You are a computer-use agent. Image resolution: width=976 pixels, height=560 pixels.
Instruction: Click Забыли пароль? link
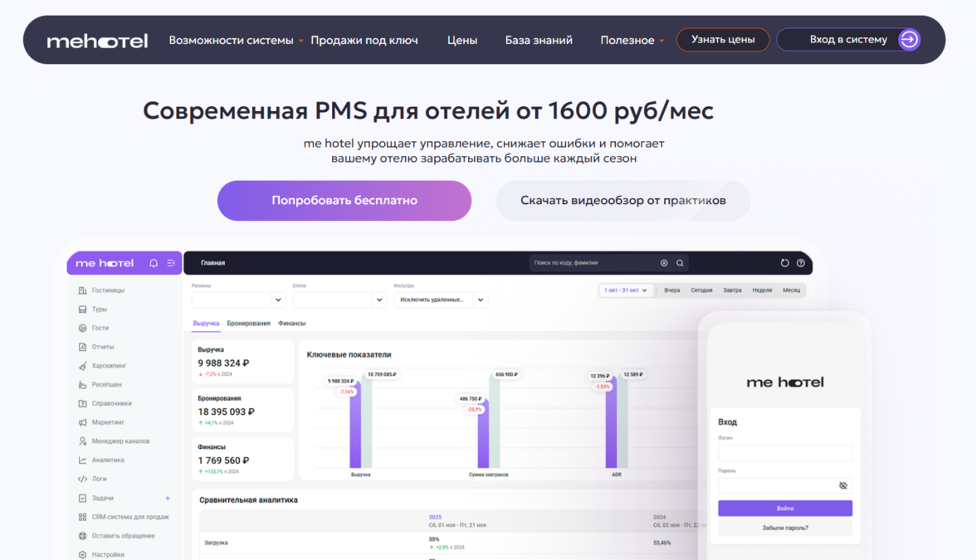[x=785, y=528]
